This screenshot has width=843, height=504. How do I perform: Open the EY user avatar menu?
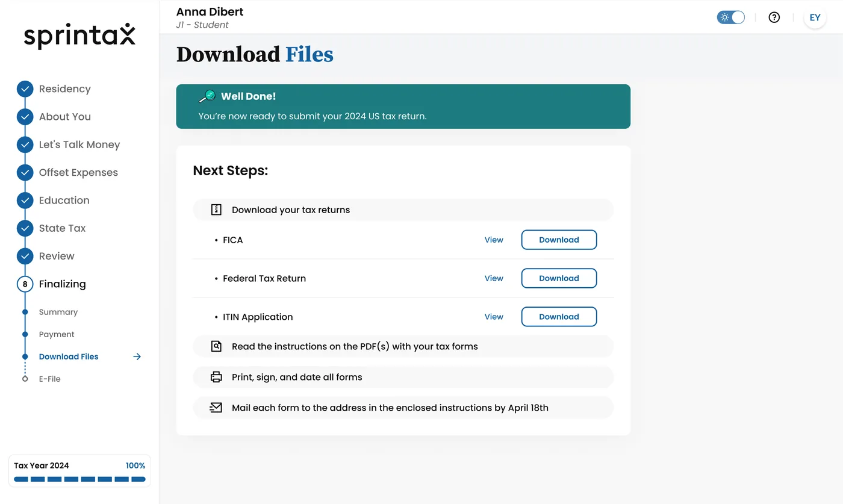tap(815, 17)
